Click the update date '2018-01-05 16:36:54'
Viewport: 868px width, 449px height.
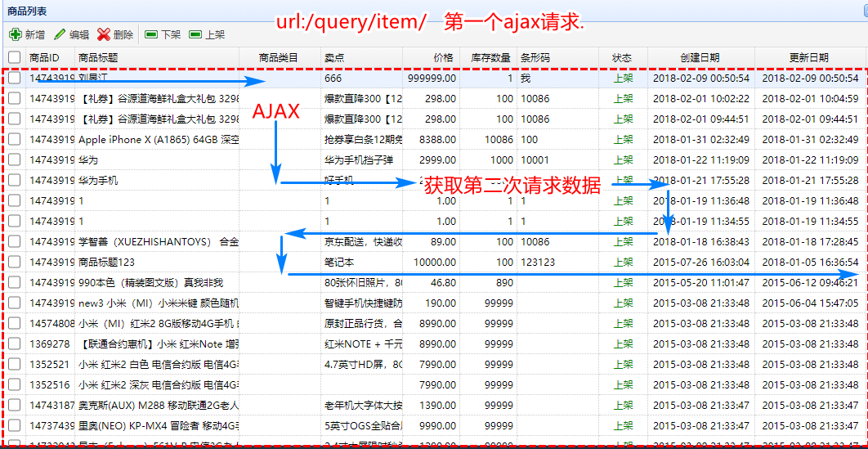pos(811,263)
